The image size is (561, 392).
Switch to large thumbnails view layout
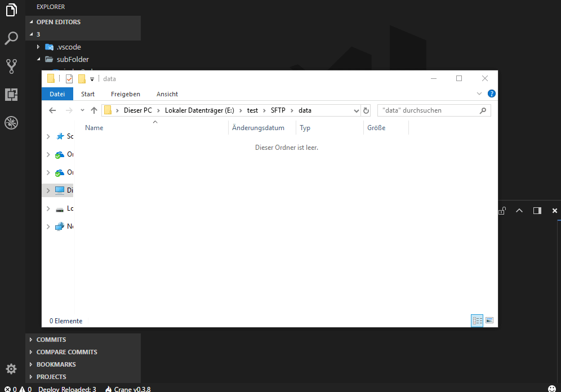[x=489, y=320]
